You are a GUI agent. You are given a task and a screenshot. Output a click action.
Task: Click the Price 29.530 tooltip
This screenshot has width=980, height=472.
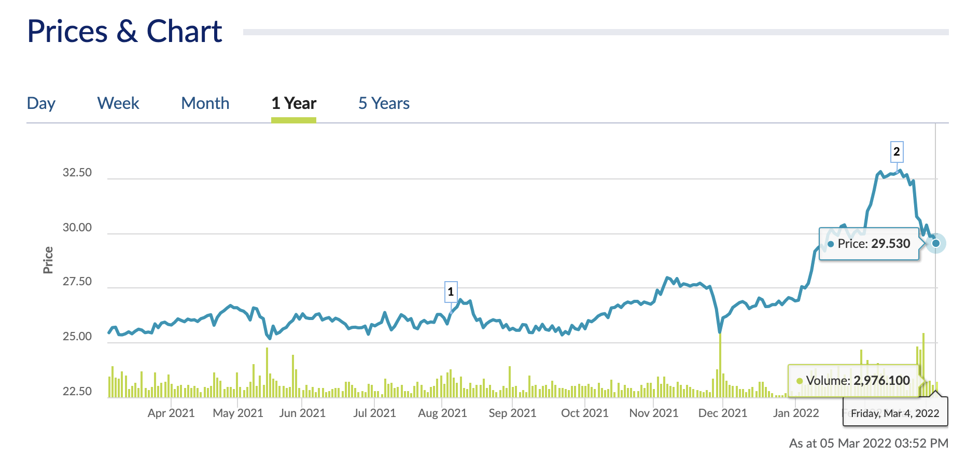pyautogui.click(x=869, y=244)
